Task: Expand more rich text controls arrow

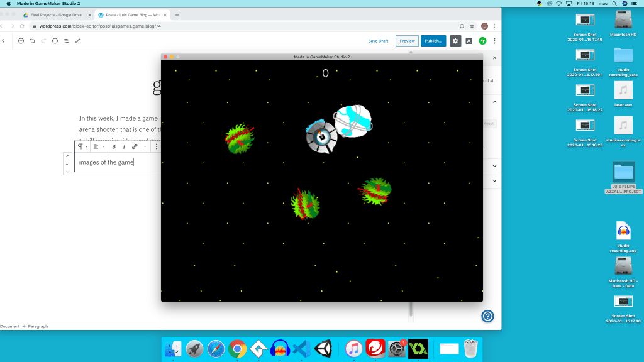Action: [x=145, y=146]
